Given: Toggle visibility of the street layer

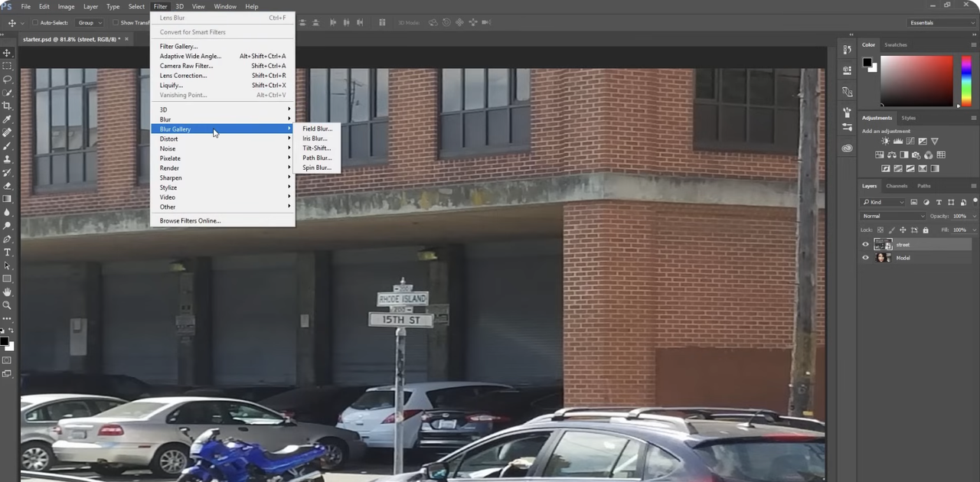Looking at the screenshot, I should pos(866,244).
